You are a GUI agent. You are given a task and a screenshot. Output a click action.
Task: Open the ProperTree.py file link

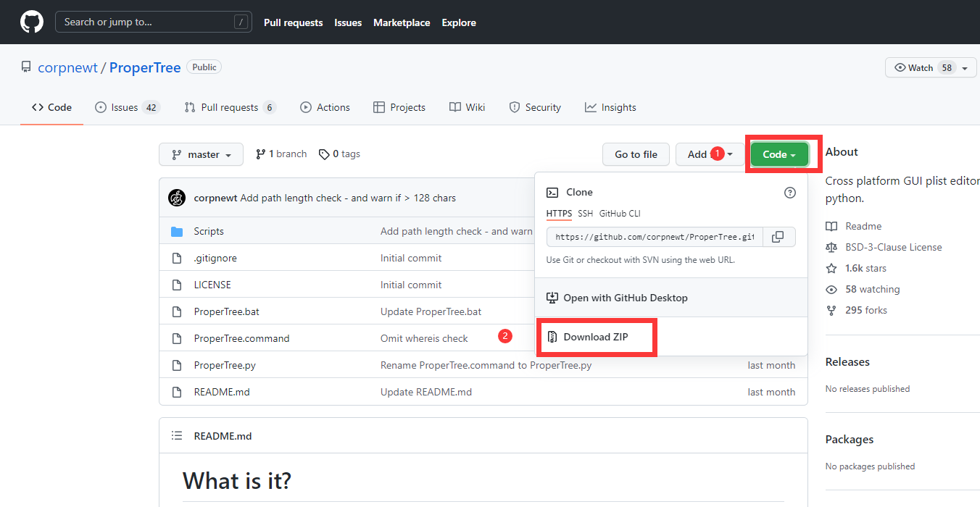click(225, 365)
